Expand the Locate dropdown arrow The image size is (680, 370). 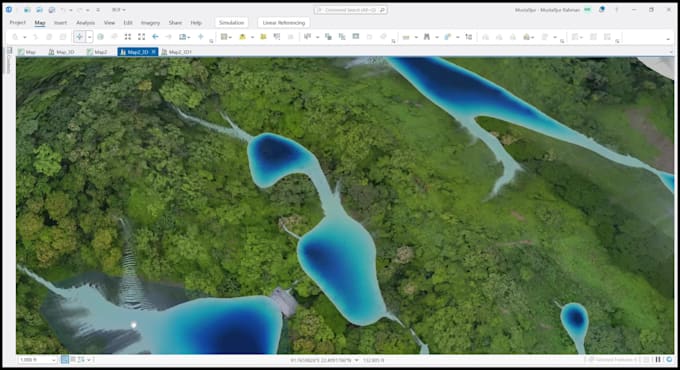[437, 37]
